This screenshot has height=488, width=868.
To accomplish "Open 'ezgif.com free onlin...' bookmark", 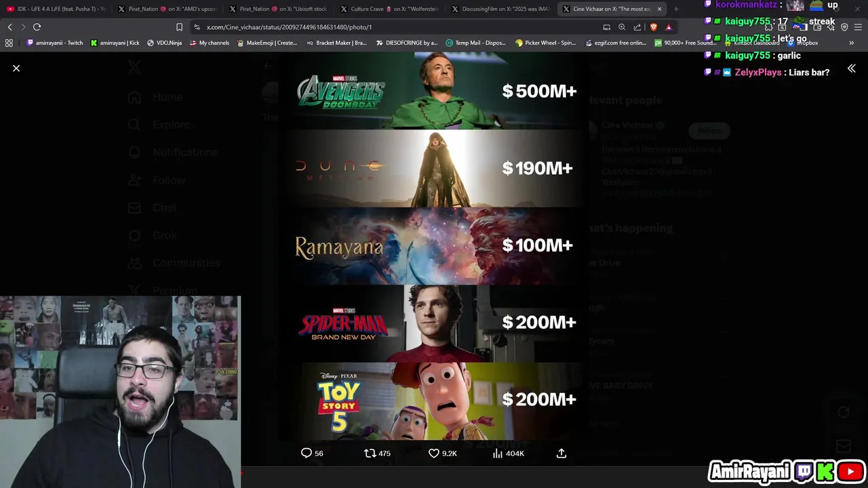I will point(615,43).
